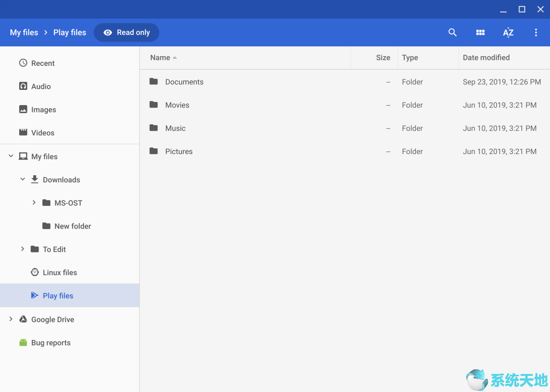Go to My files in breadcrumb

(24, 33)
